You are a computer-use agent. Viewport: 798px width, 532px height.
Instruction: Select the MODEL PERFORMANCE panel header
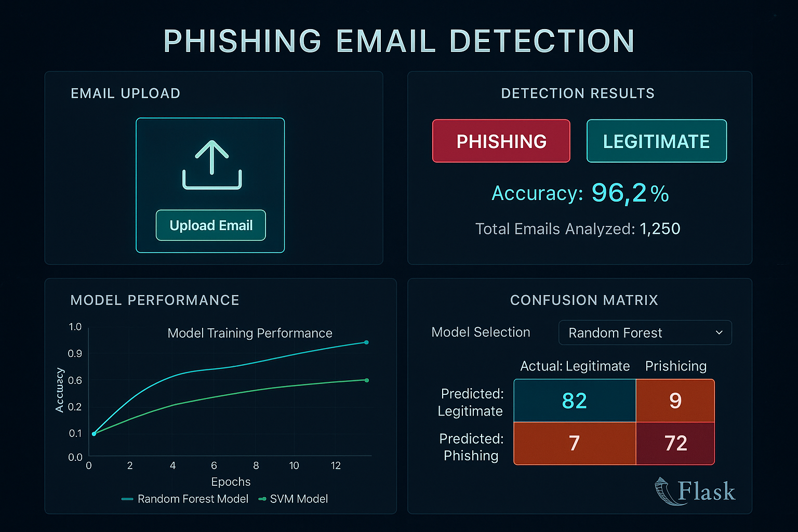[155, 300]
